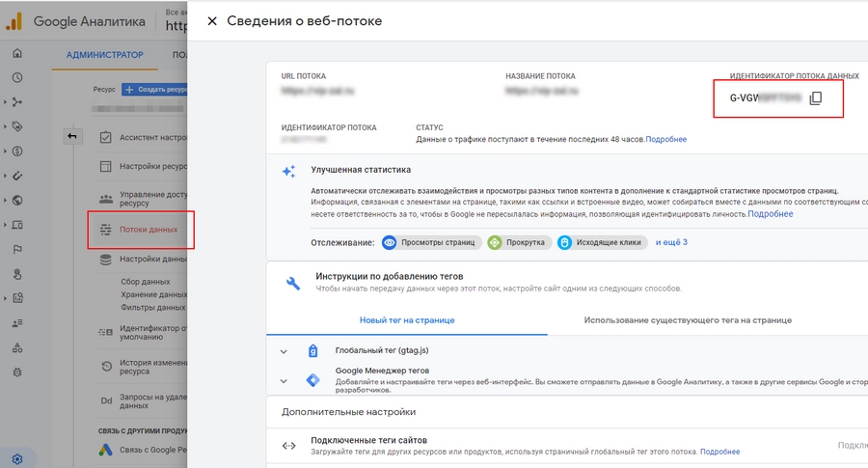Expand the analysis section arrow
The height and width of the screenshot is (468, 868).
coord(5,298)
